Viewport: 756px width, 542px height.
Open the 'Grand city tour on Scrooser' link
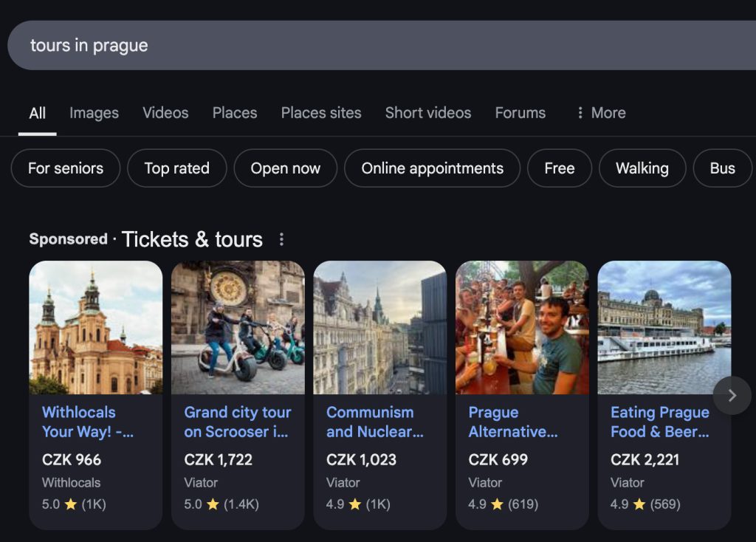coord(238,422)
